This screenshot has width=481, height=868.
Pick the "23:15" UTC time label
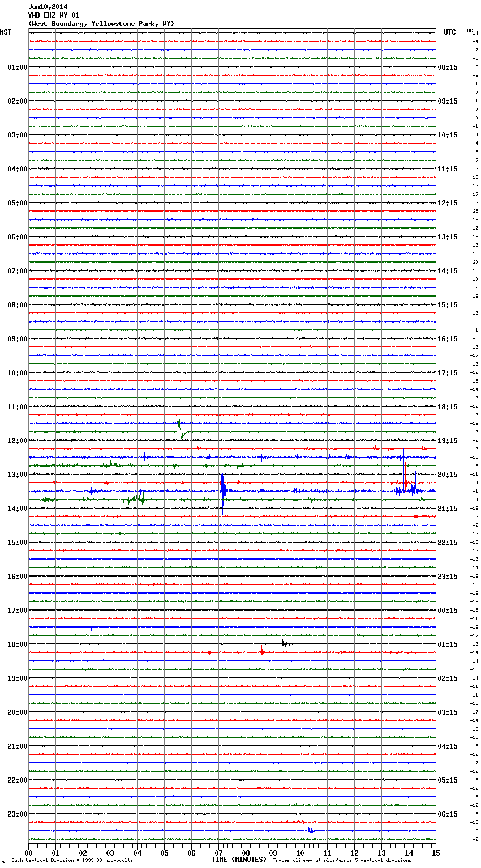coord(448,577)
